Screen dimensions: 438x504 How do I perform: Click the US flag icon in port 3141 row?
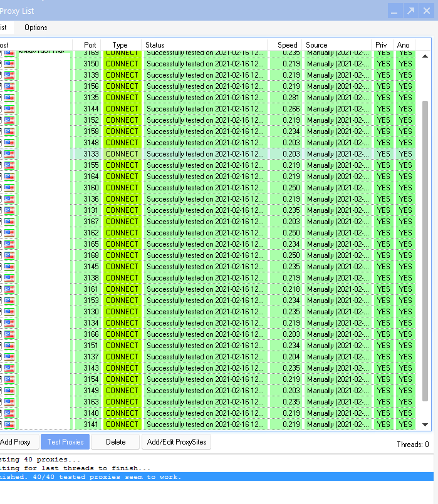9,424
